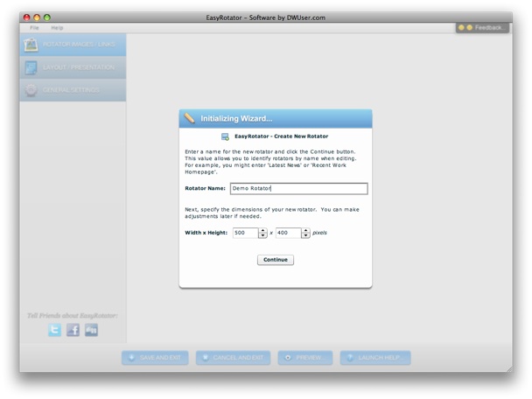Decrease the height with the down arrow
This screenshot has height=399, width=532.
click(x=305, y=235)
